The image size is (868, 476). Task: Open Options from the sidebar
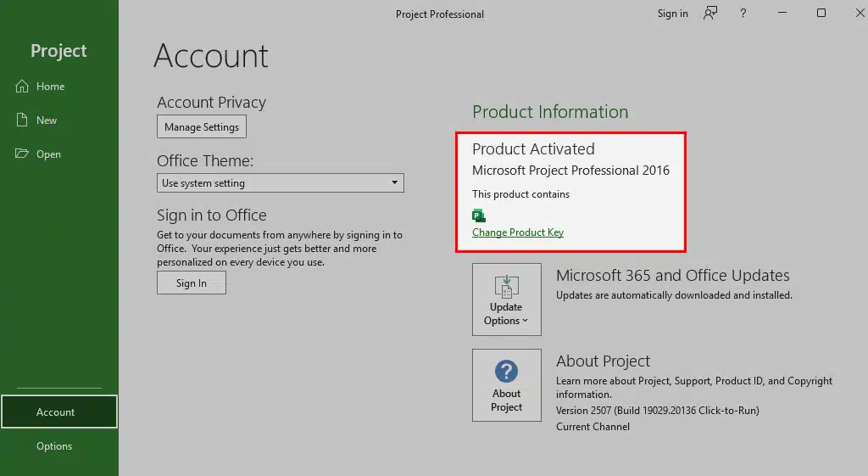(54, 446)
